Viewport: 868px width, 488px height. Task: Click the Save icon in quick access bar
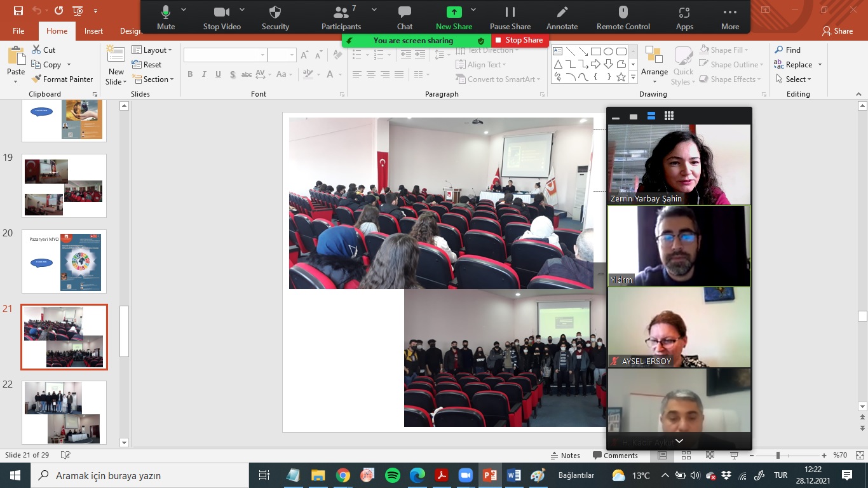pos(18,11)
